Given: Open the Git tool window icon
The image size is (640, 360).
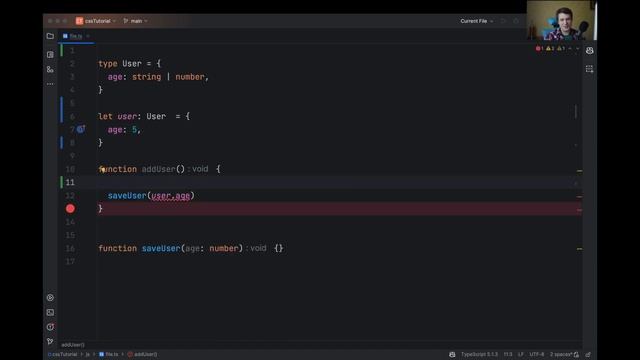Looking at the screenshot, I should click(x=50, y=341).
